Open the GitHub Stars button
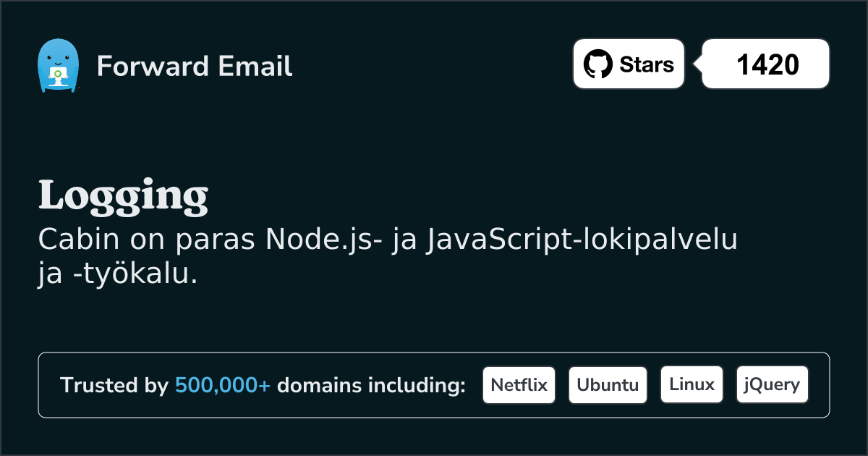The height and width of the screenshot is (456, 868). point(628,64)
